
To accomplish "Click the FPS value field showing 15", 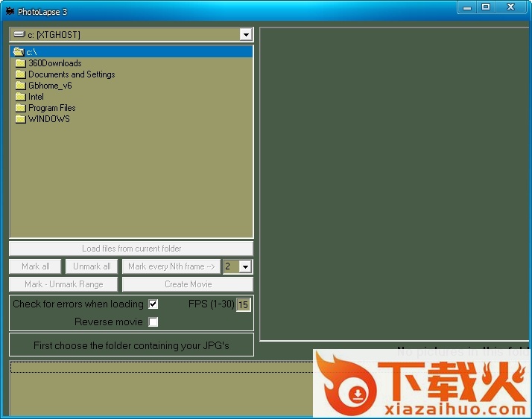I will click(x=243, y=304).
